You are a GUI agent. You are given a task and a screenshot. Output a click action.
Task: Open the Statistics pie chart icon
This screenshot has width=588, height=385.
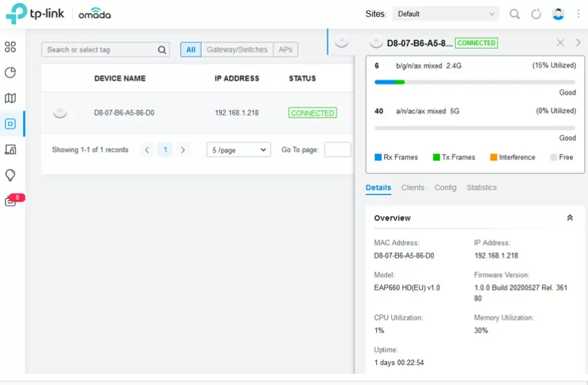[10, 73]
